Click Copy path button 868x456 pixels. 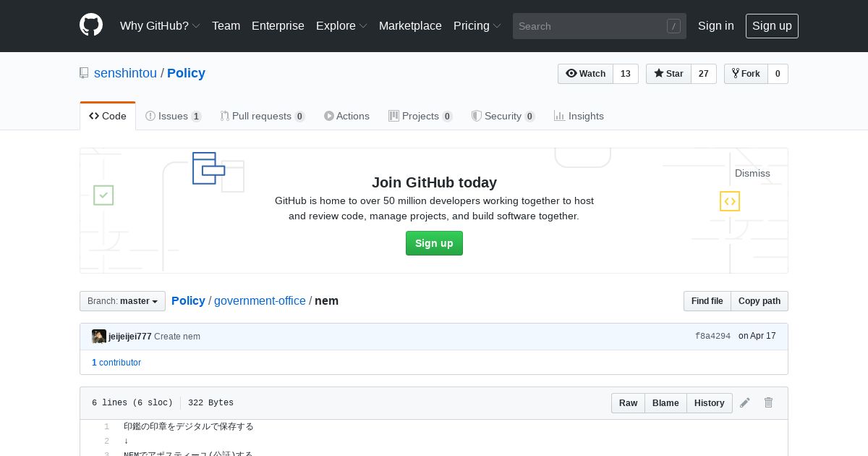759,301
